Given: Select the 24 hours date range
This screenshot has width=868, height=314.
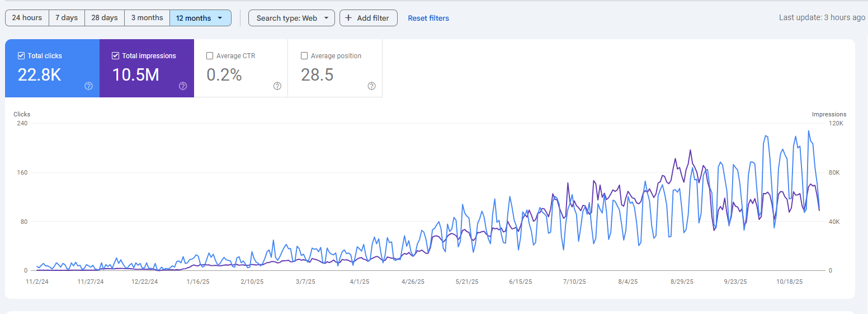Looking at the screenshot, I should coord(27,18).
